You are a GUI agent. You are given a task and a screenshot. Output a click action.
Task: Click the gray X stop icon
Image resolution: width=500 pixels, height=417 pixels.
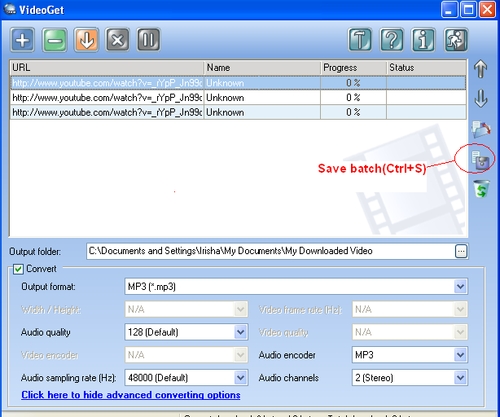pyautogui.click(x=117, y=40)
